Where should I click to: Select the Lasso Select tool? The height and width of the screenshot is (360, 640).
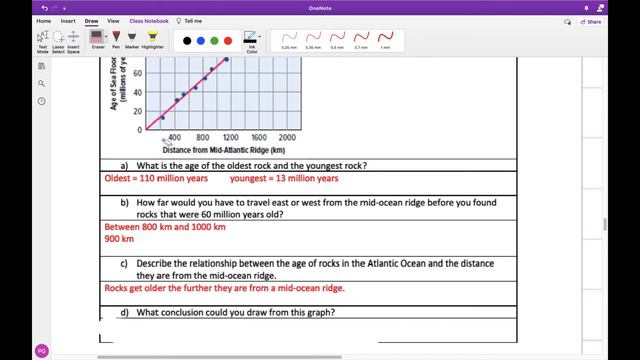pos(58,41)
